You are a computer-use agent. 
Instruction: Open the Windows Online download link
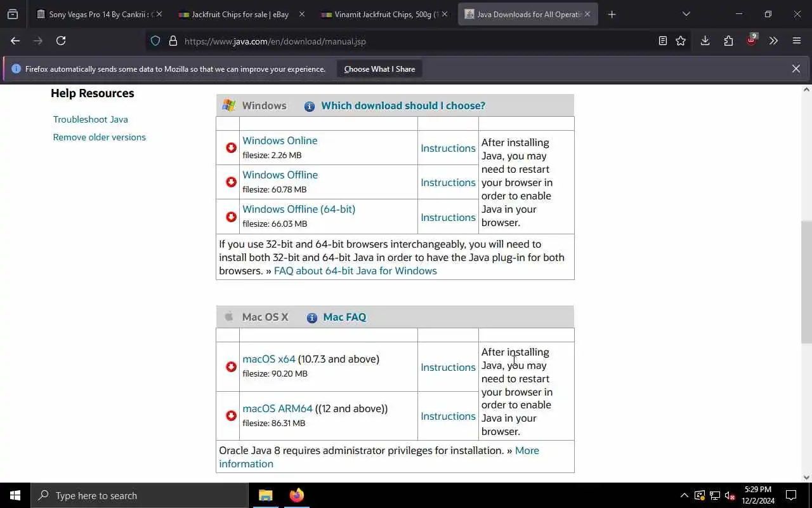[x=280, y=141]
